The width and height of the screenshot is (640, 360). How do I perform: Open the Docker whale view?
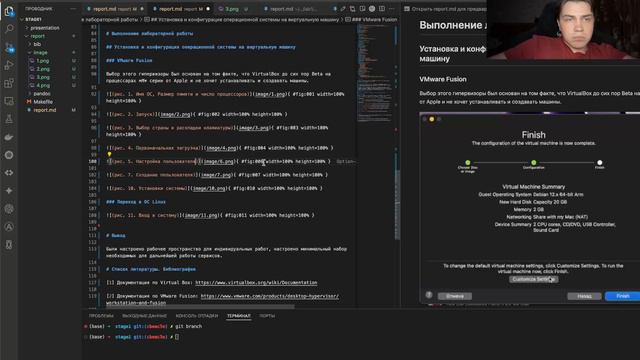(9, 137)
